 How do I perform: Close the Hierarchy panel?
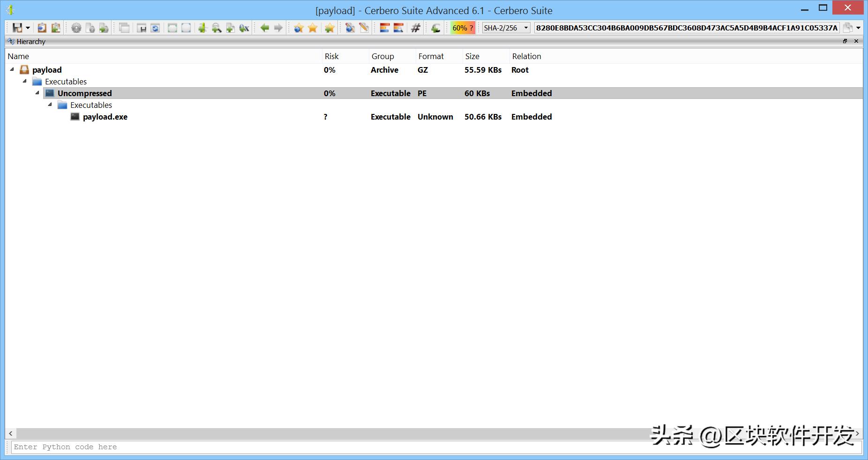pyautogui.click(x=856, y=41)
